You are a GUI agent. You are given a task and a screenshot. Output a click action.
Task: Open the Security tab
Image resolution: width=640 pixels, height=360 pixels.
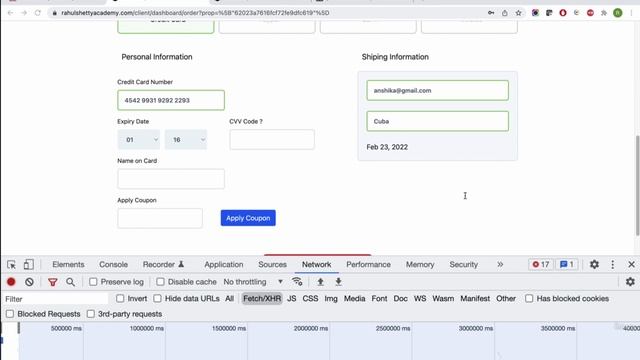click(x=464, y=264)
